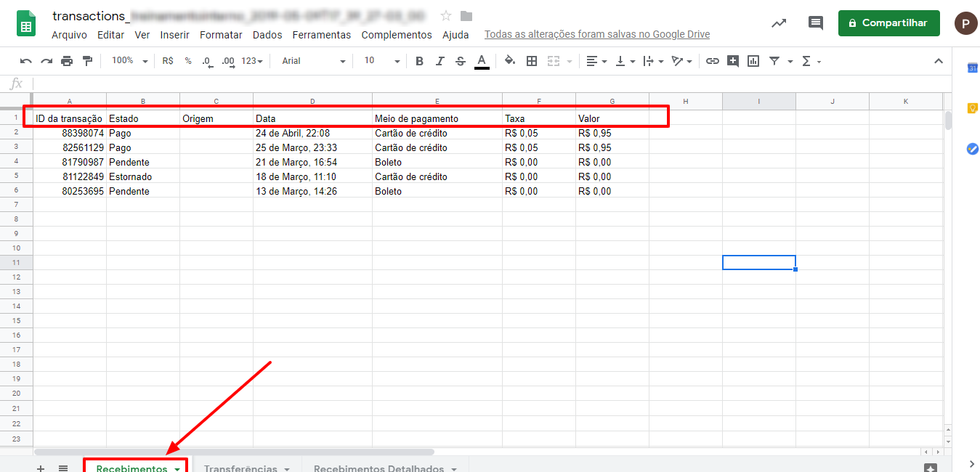Open the Complementos menu
The image size is (980, 472).
397,35
